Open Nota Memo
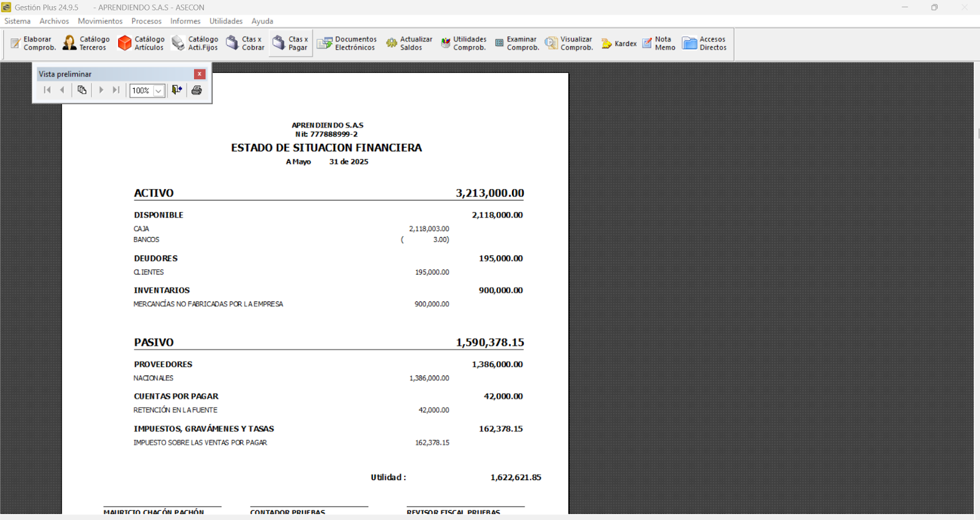The height and width of the screenshot is (520, 980). pyautogui.click(x=658, y=43)
